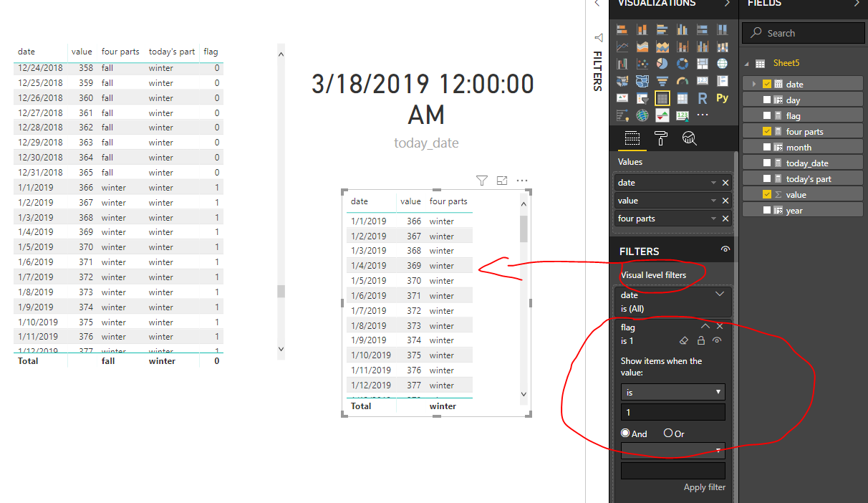
Task: Toggle the FILTERS section eye icon
Action: [725, 250]
